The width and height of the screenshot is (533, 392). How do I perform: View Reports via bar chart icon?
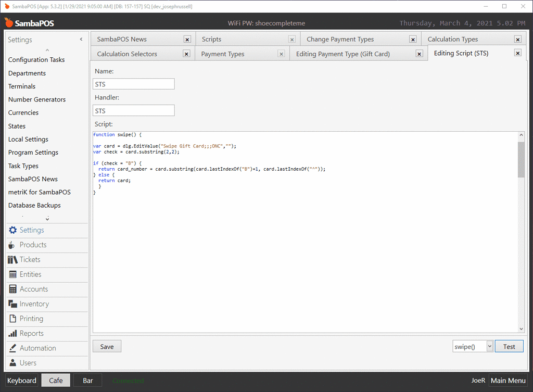[x=12, y=333]
